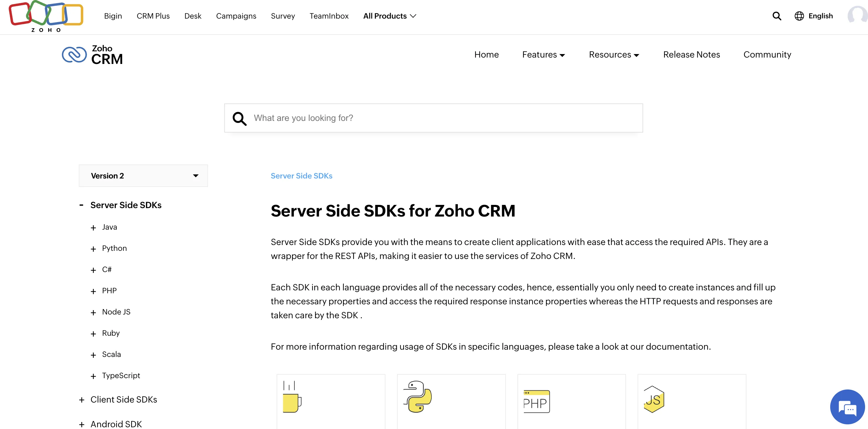This screenshot has width=868, height=429.
Task: Open TeamInbox in top navigation
Action: point(329,16)
